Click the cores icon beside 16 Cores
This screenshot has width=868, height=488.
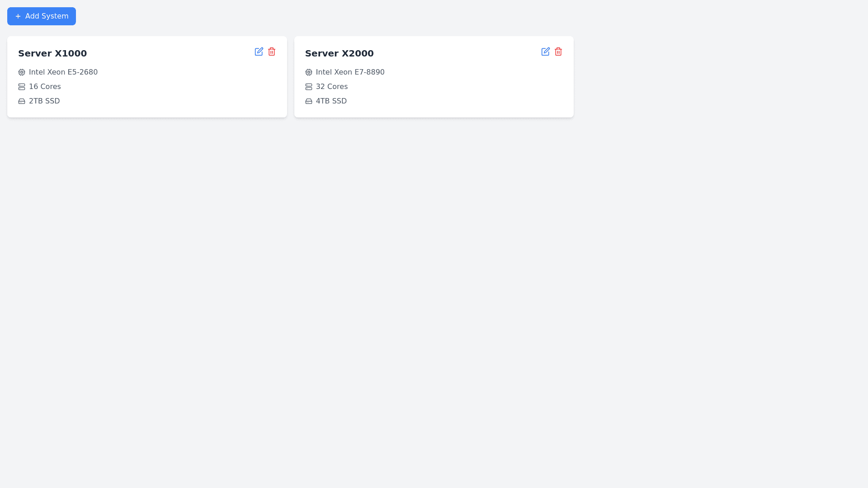coord(22,87)
